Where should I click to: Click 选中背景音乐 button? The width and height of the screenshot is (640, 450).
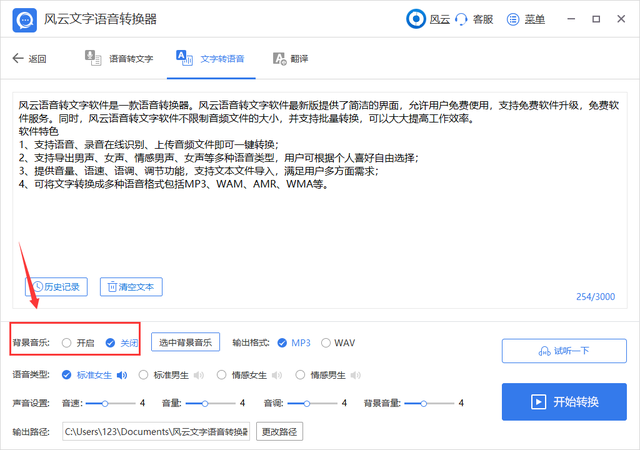pos(185,342)
